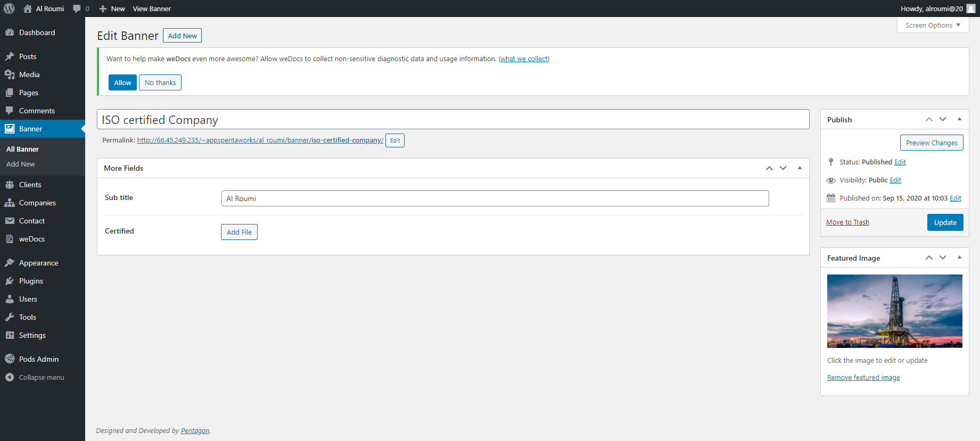The image size is (980, 441).
Task: Click the user avatar in admin bar
Action: pos(971,9)
